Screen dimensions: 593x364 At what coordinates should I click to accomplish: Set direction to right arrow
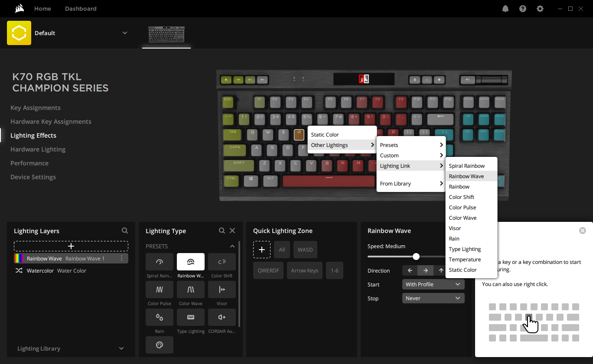click(x=426, y=270)
